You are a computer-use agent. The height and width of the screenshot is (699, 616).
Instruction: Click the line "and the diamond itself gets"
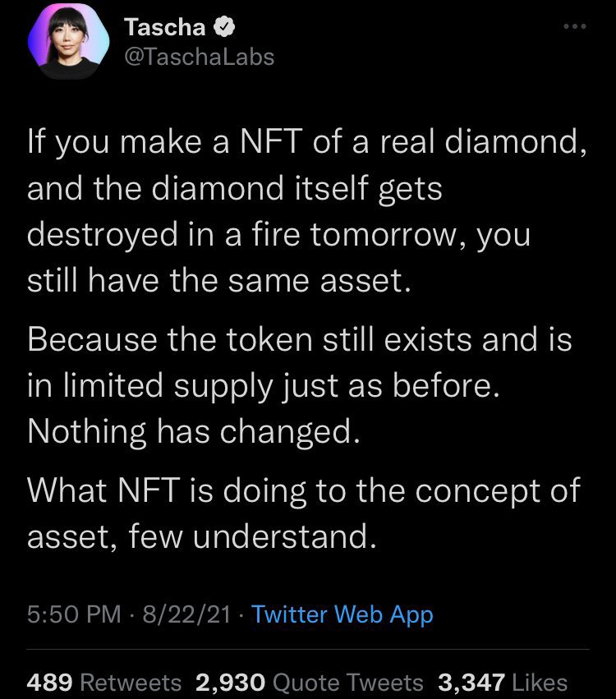234,189
